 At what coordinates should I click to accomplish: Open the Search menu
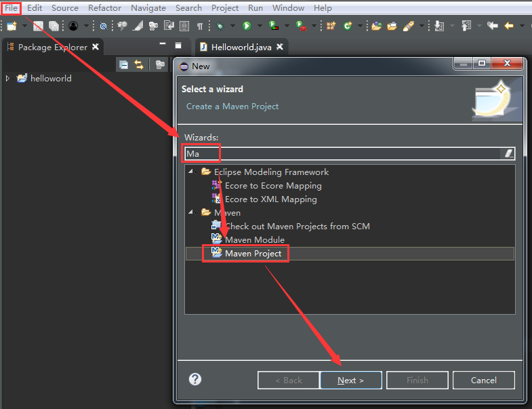(188, 8)
